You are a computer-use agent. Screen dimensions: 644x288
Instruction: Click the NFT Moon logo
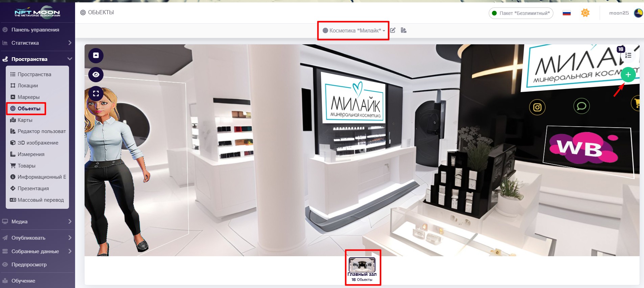[37, 12]
